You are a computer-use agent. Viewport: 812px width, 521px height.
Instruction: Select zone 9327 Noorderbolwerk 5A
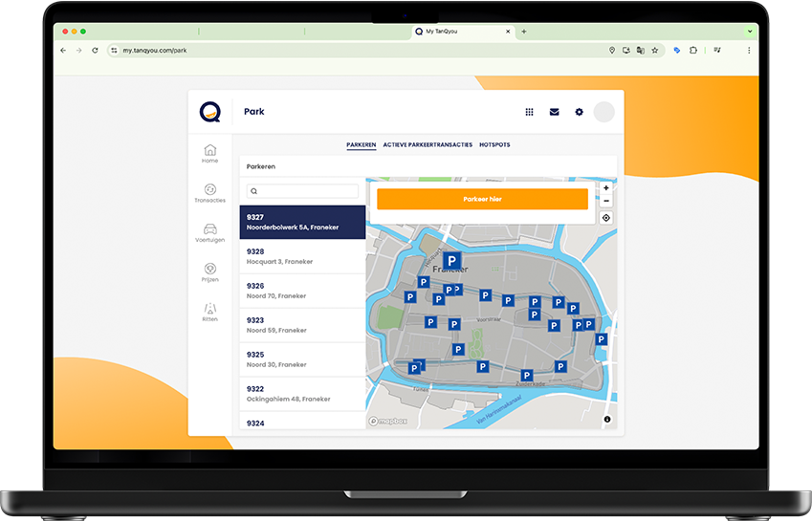302,222
